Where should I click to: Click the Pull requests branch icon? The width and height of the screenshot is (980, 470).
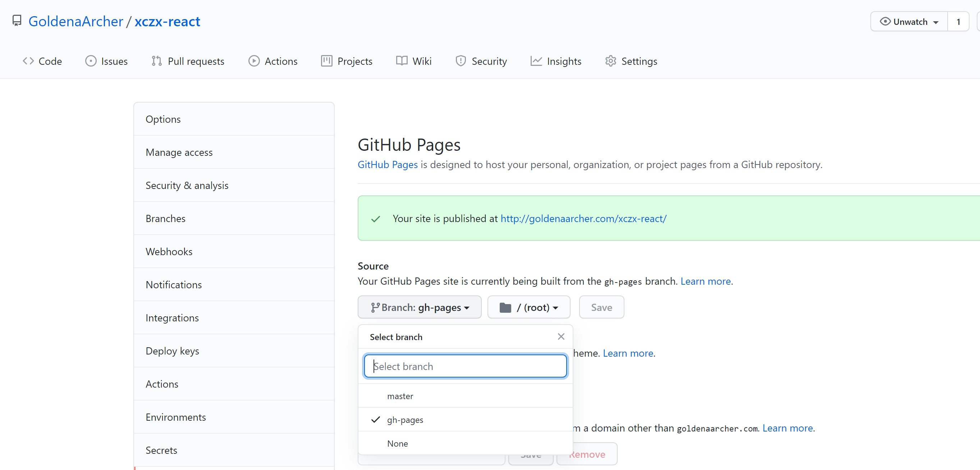(157, 61)
